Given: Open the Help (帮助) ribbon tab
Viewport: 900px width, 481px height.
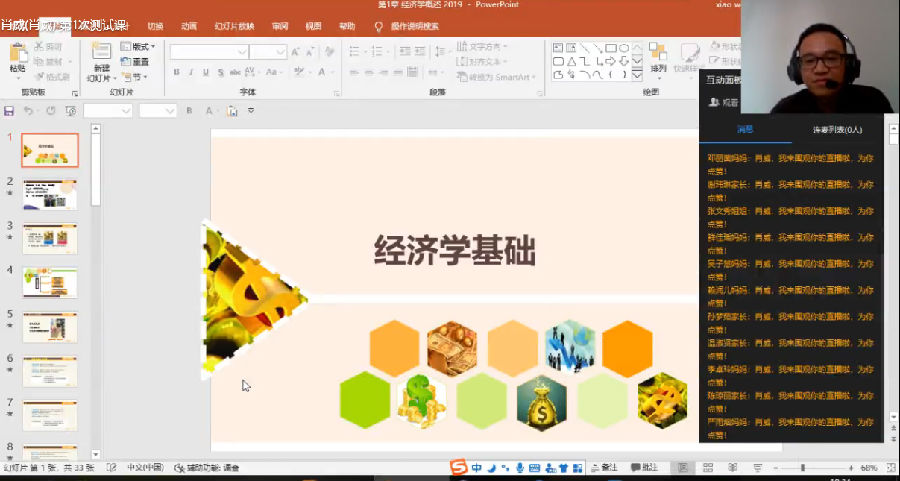Looking at the screenshot, I should click(347, 26).
